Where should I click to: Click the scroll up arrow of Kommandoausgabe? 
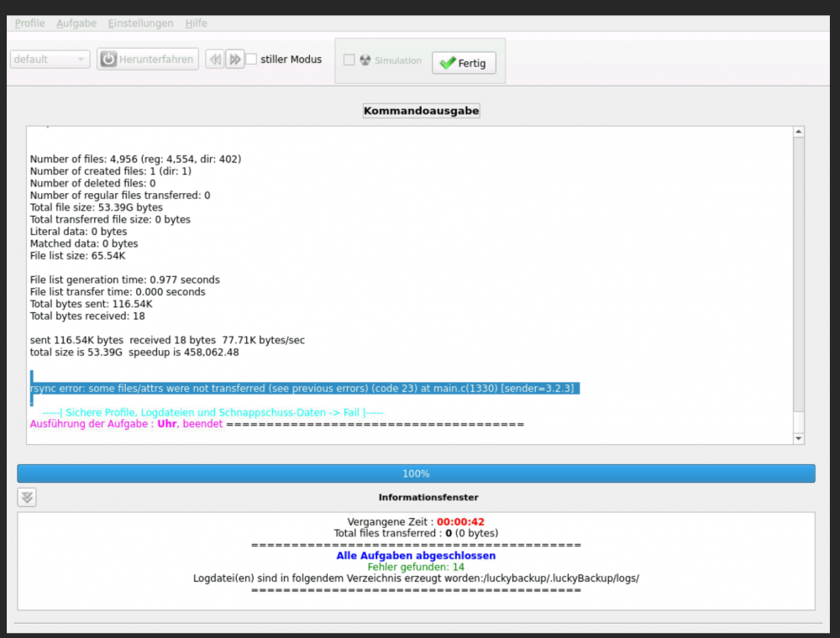click(x=798, y=132)
